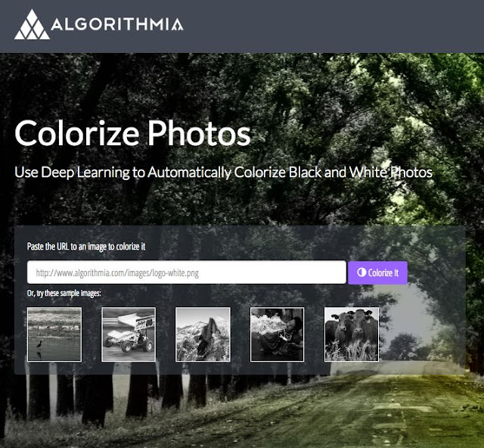Click the Or, try these sample images label

point(64,293)
